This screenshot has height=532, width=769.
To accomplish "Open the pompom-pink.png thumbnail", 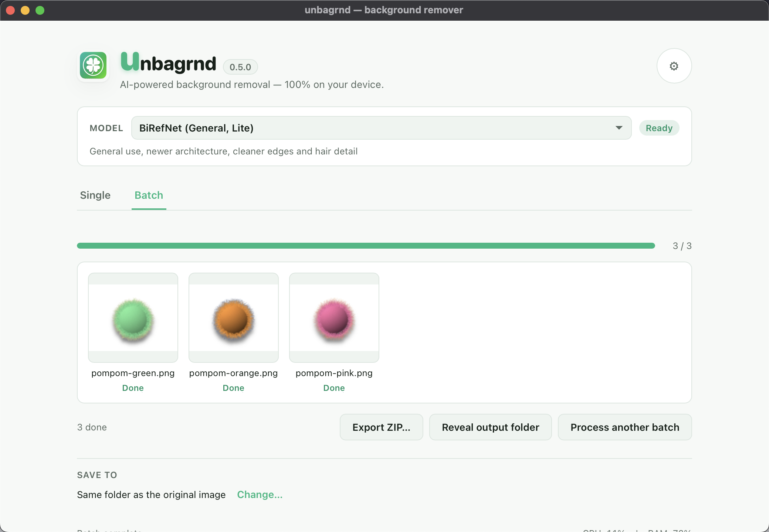I will point(334,318).
